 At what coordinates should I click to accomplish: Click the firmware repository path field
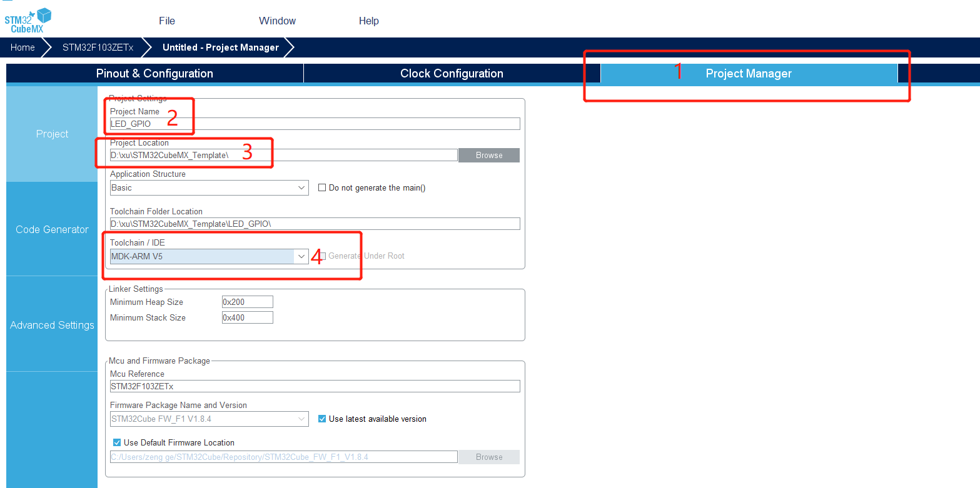283,457
